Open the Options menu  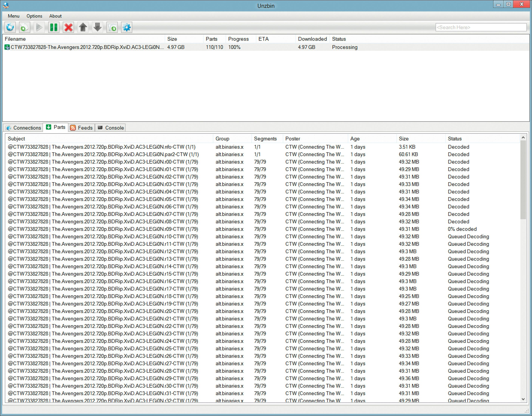(x=34, y=16)
